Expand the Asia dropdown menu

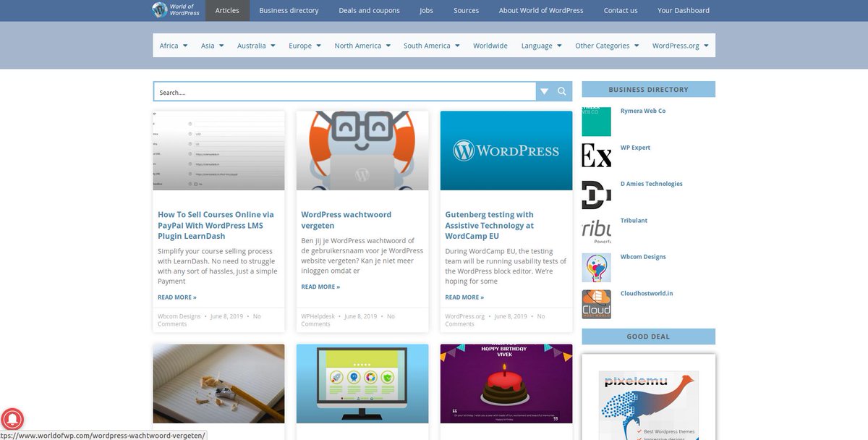[x=213, y=46]
